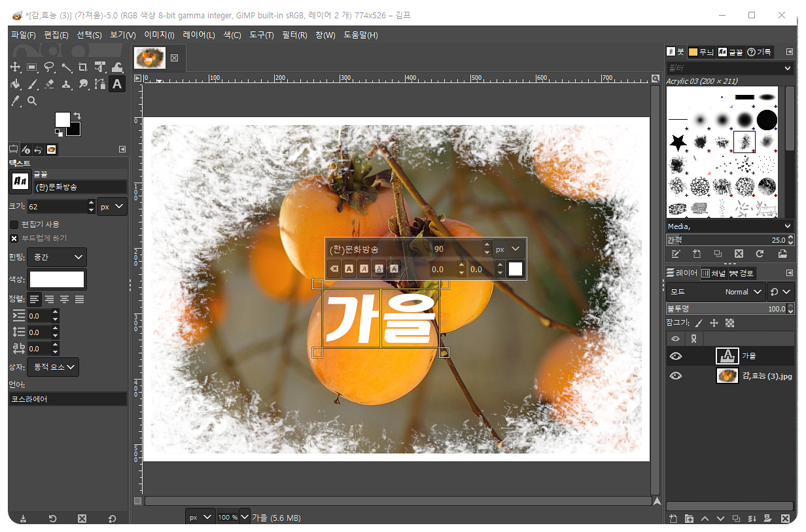
Task: Set left text justification
Action: (35, 299)
